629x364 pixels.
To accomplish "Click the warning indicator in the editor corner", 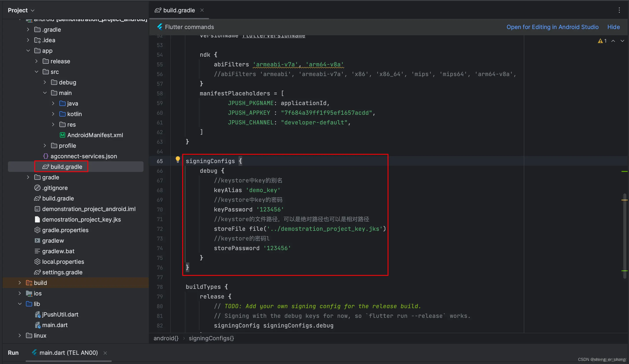I will [x=602, y=41].
